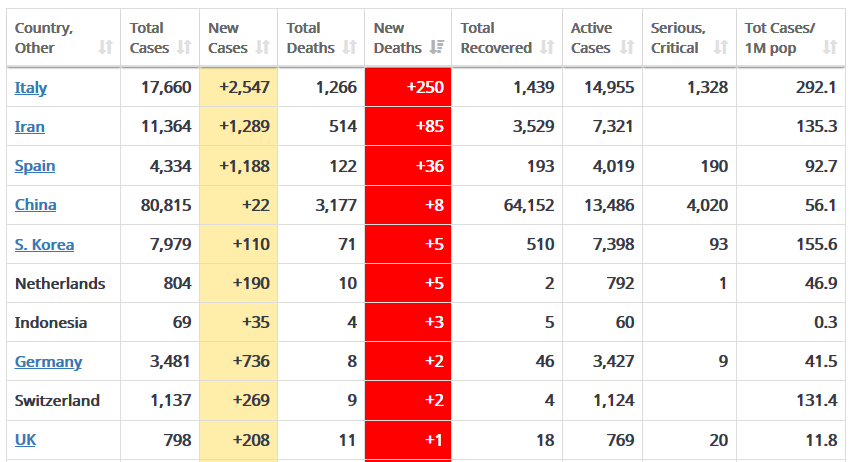Select the Netherlands row name cell
The height and width of the screenshot is (462, 855).
click(63, 283)
